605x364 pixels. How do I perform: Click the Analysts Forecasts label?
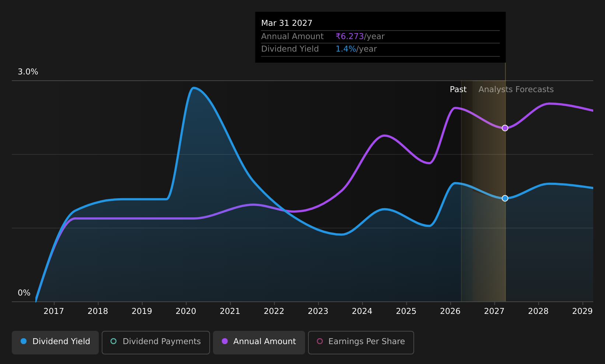[x=516, y=90]
